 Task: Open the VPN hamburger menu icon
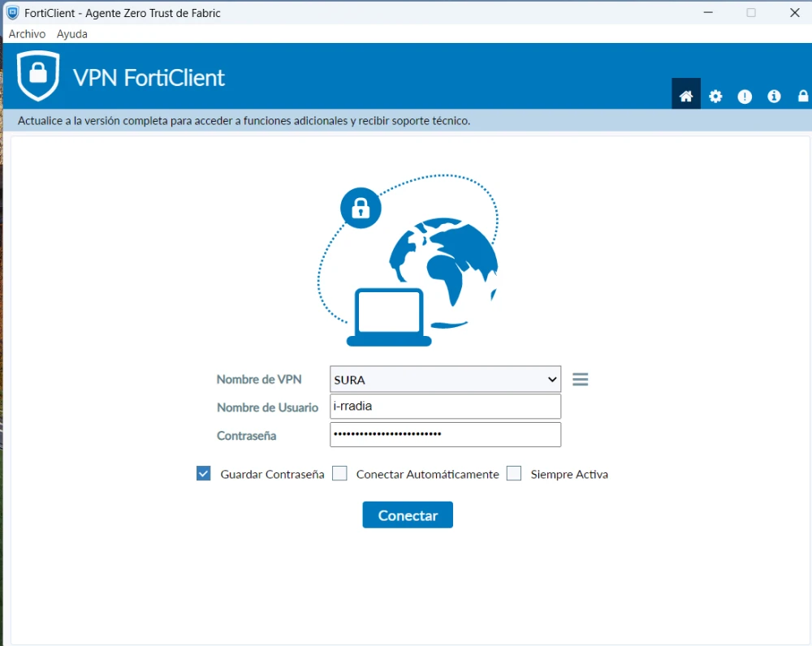click(580, 379)
